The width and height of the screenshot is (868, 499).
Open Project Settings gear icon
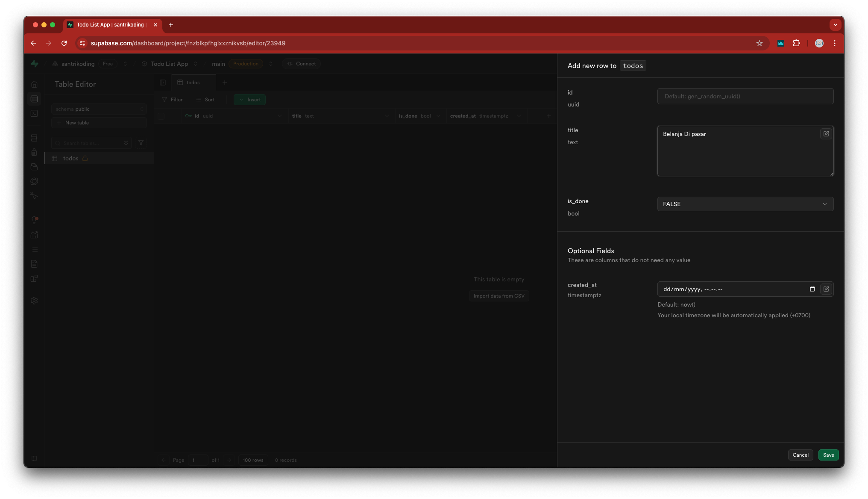coord(34,301)
